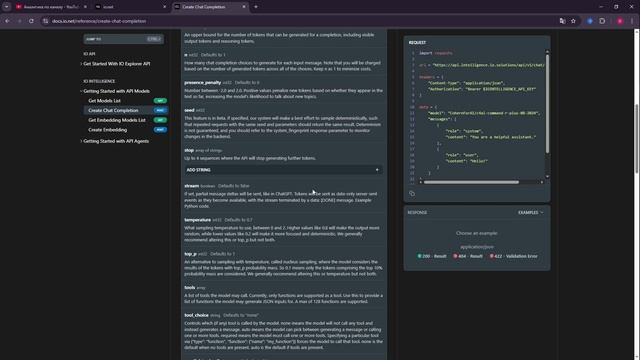Select the 404 - Result example

point(468,256)
